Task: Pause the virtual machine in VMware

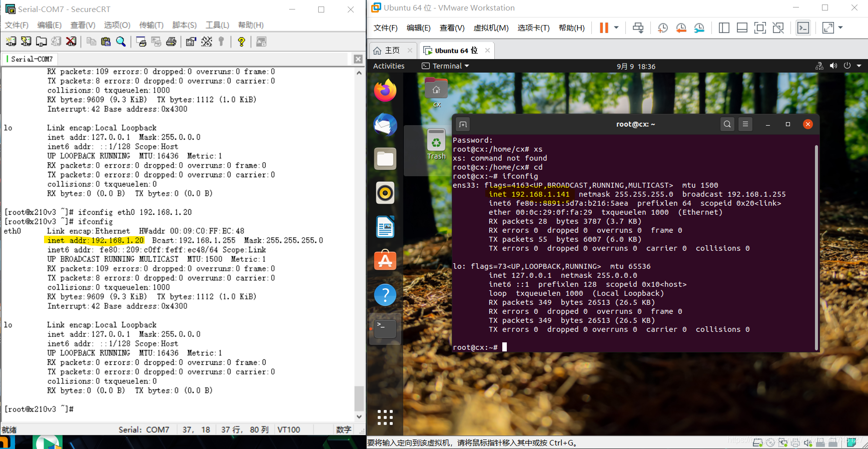Action: click(604, 28)
